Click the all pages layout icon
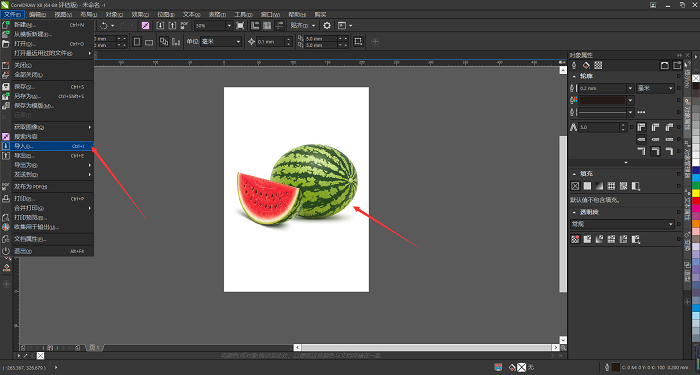This screenshot has height=375, width=700. [x=164, y=42]
